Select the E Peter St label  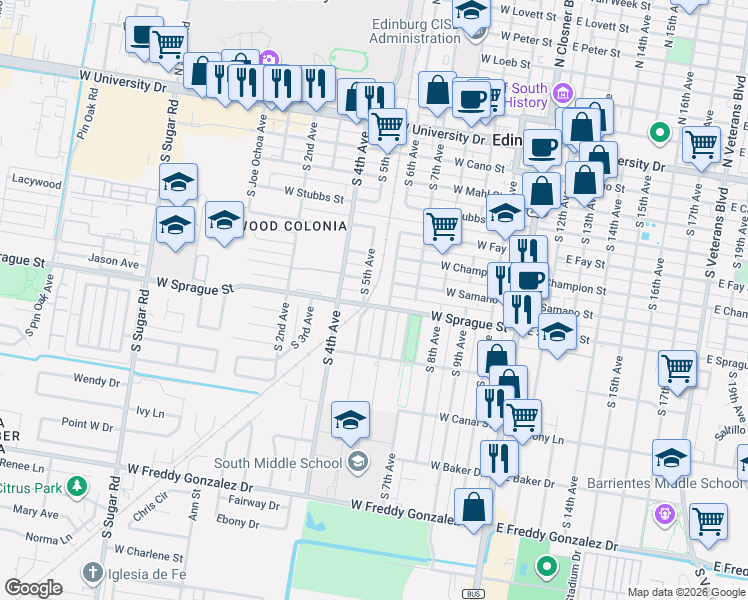point(596,51)
